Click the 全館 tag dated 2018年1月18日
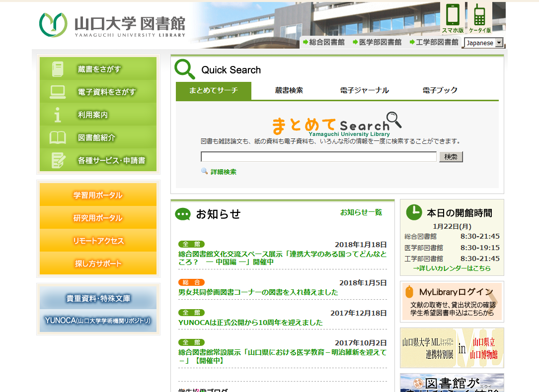539x392 pixels. point(191,244)
